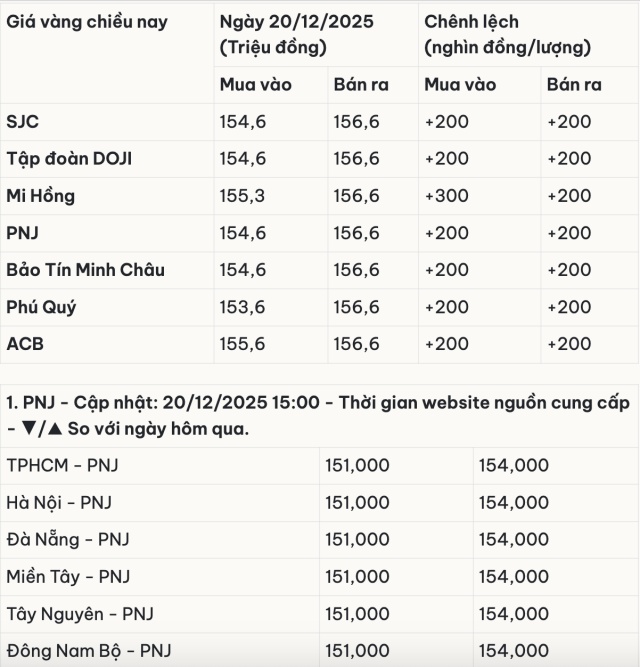Select the ACB row label
This screenshot has width=640, height=667.
[25, 344]
